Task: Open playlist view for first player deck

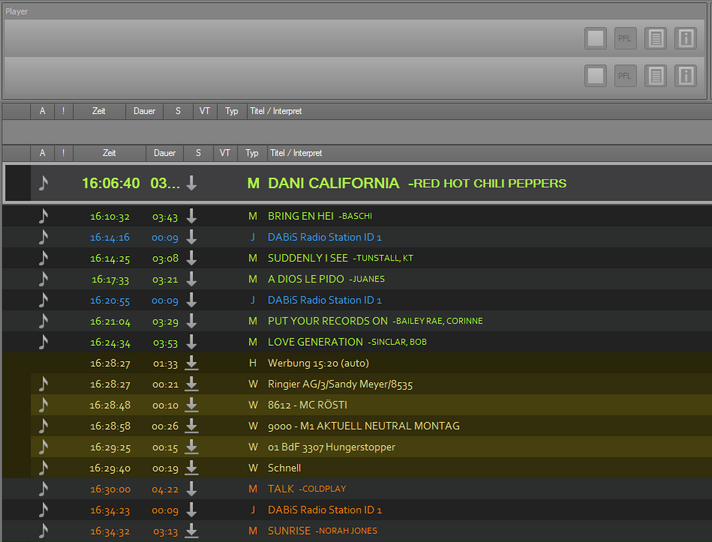Action: click(656, 39)
